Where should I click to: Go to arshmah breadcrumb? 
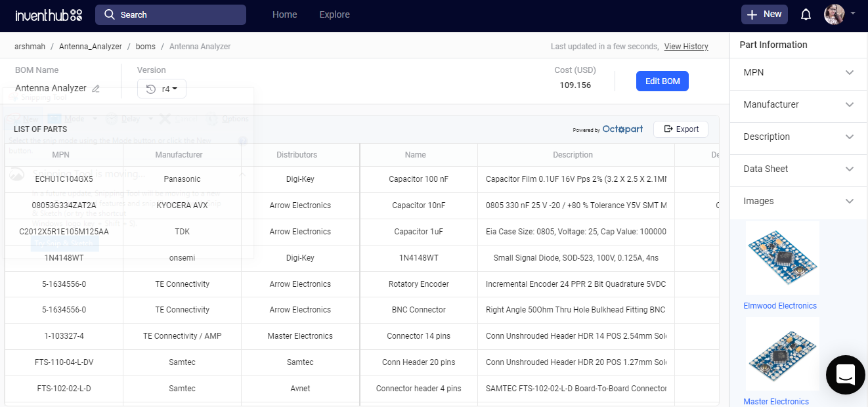(30, 47)
